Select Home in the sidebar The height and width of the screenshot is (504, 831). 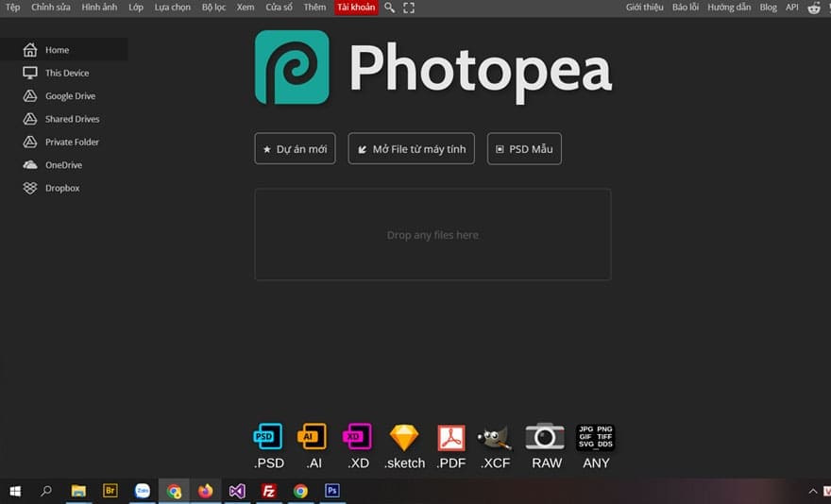(63, 50)
